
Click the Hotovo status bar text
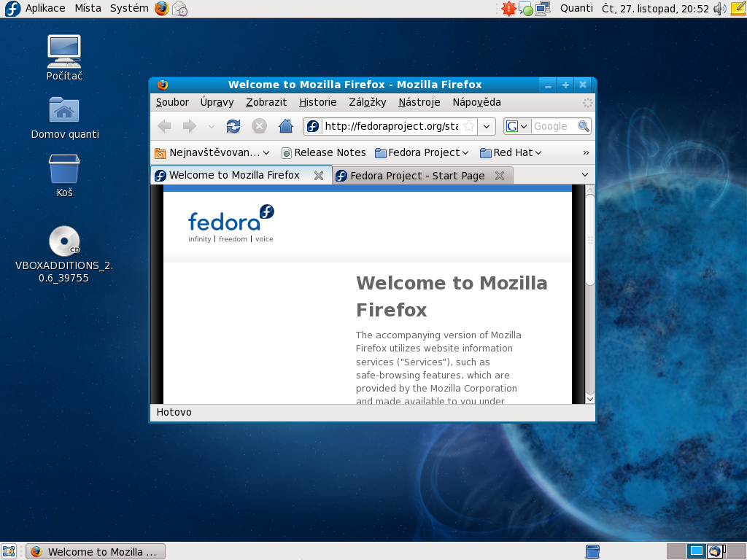click(174, 413)
